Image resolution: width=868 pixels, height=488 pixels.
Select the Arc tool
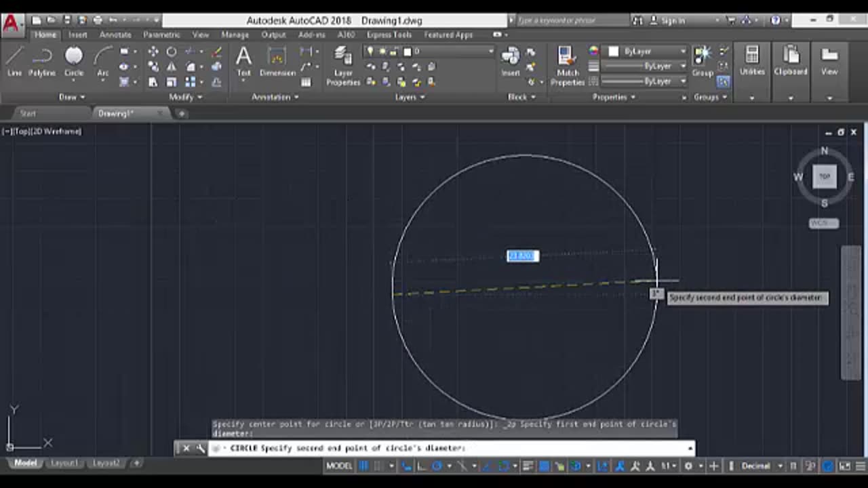tap(103, 61)
